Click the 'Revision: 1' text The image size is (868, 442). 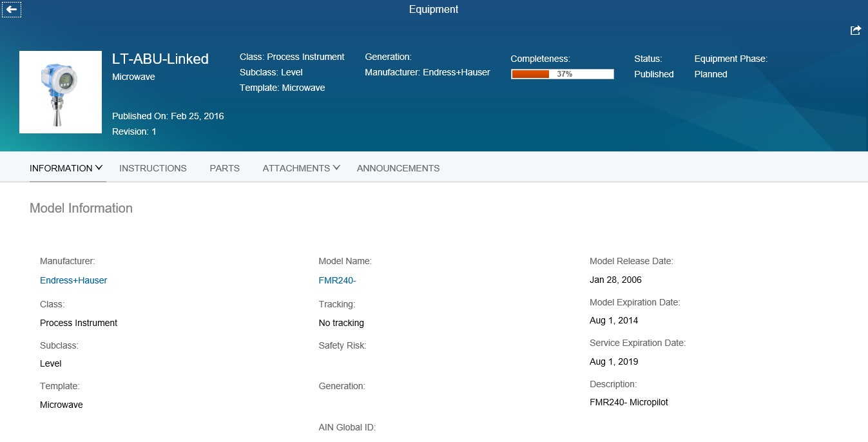(134, 131)
